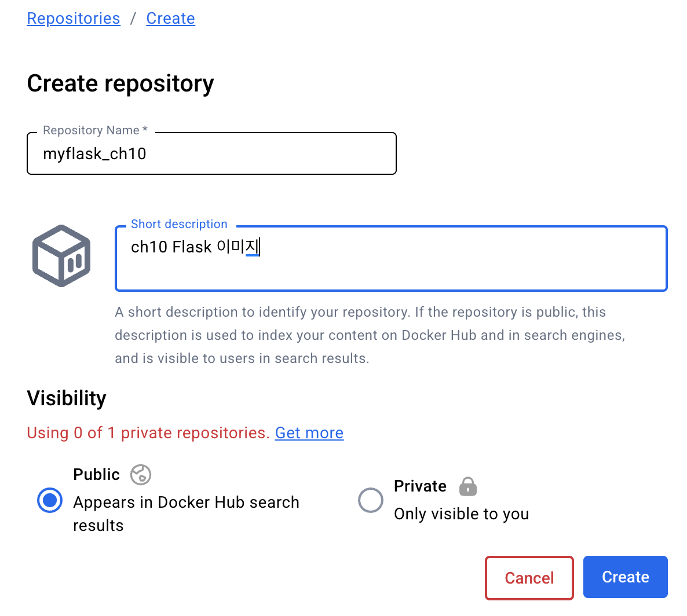The image size is (687, 616).
Task: Click the short description helper paragraph
Action: click(370, 335)
